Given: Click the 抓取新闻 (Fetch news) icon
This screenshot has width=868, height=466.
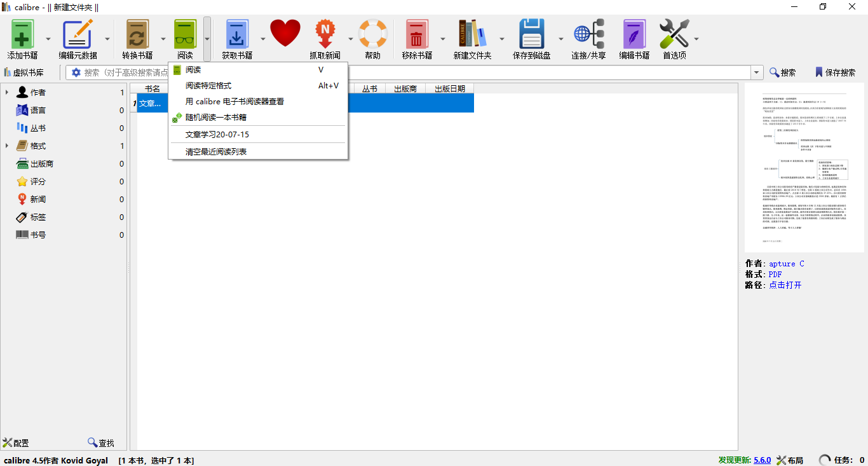Looking at the screenshot, I should (x=325, y=34).
